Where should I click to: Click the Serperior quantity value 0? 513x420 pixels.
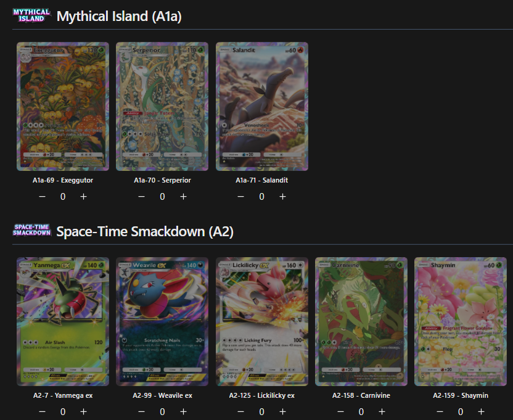pyautogui.click(x=162, y=196)
